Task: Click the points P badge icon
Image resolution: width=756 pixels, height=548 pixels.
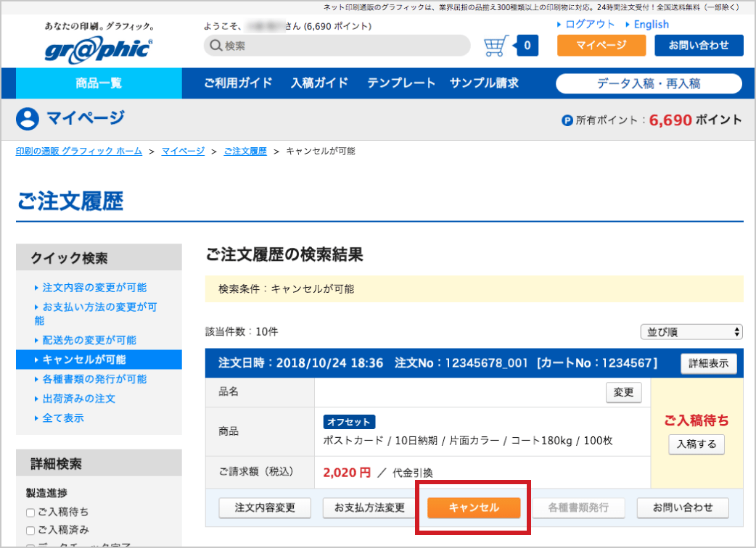Action: click(567, 120)
